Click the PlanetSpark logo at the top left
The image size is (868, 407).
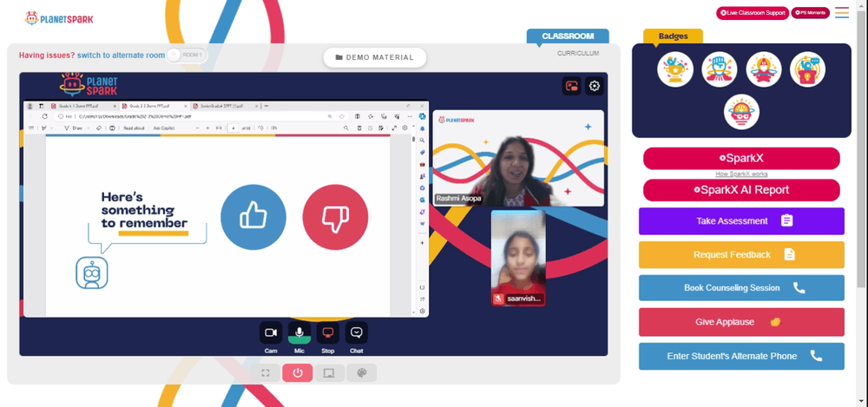[59, 18]
